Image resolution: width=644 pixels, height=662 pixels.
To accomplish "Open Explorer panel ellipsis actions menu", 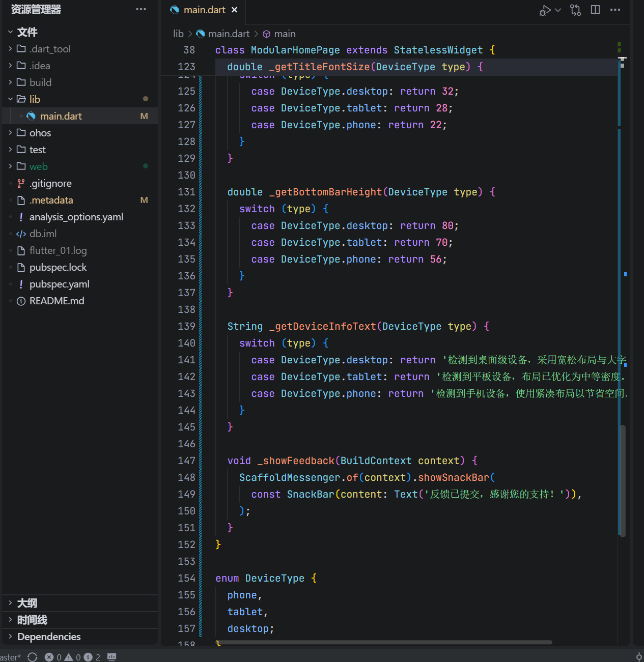I will (x=141, y=9).
